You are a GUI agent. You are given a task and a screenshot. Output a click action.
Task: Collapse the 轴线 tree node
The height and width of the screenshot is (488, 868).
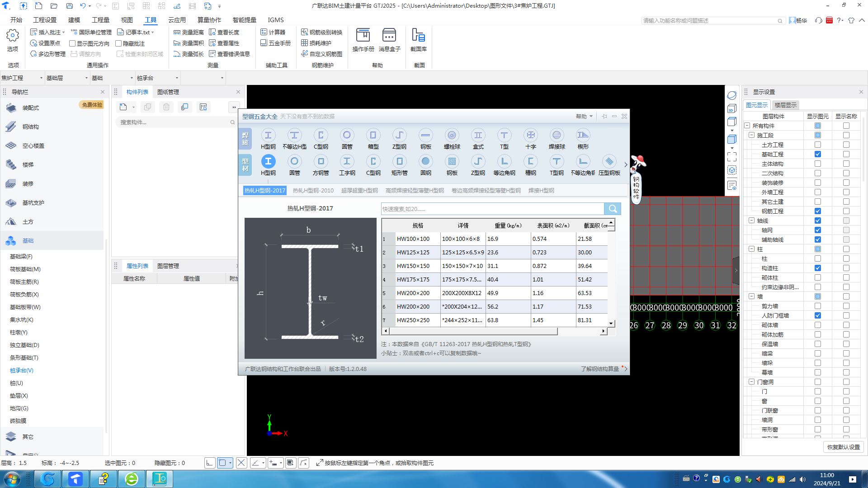[751, 221]
